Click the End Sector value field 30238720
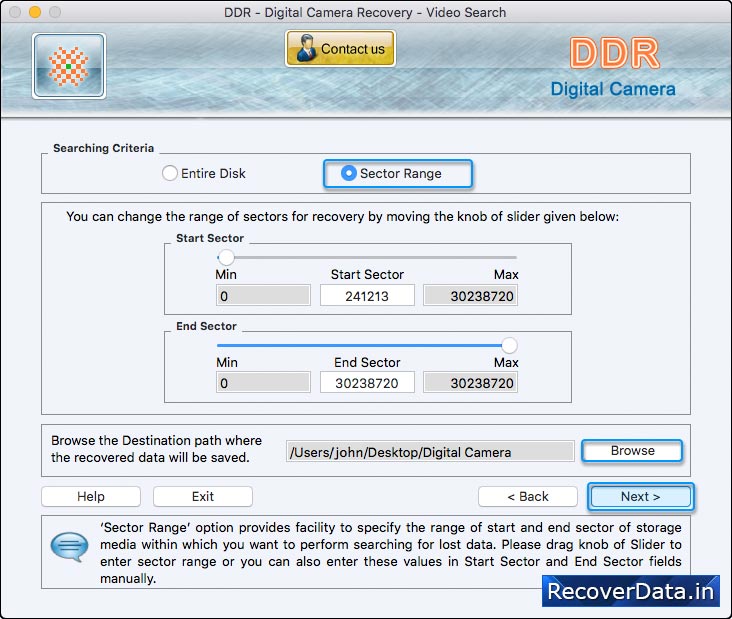This screenshot has height=619, width=732. click(367, 383)
